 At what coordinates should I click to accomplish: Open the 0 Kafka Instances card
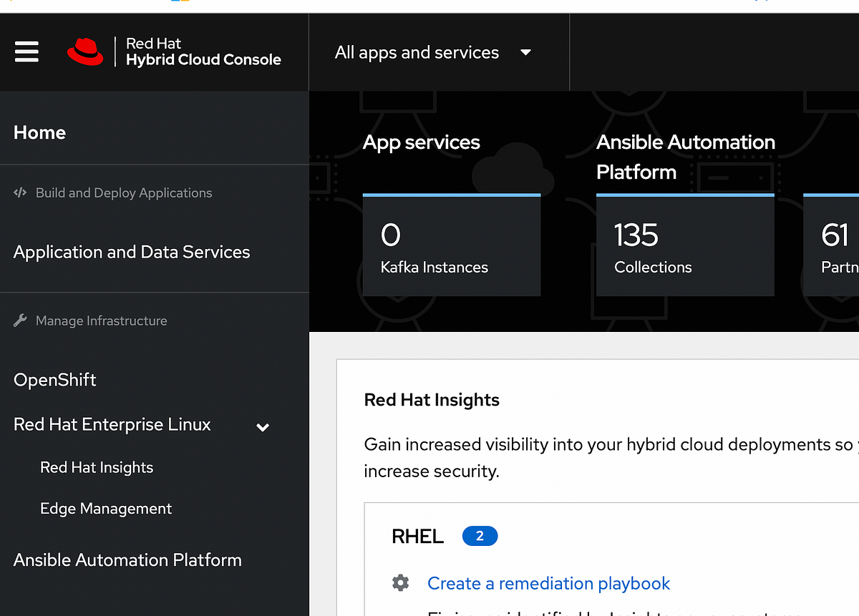(x=452, y=245)
